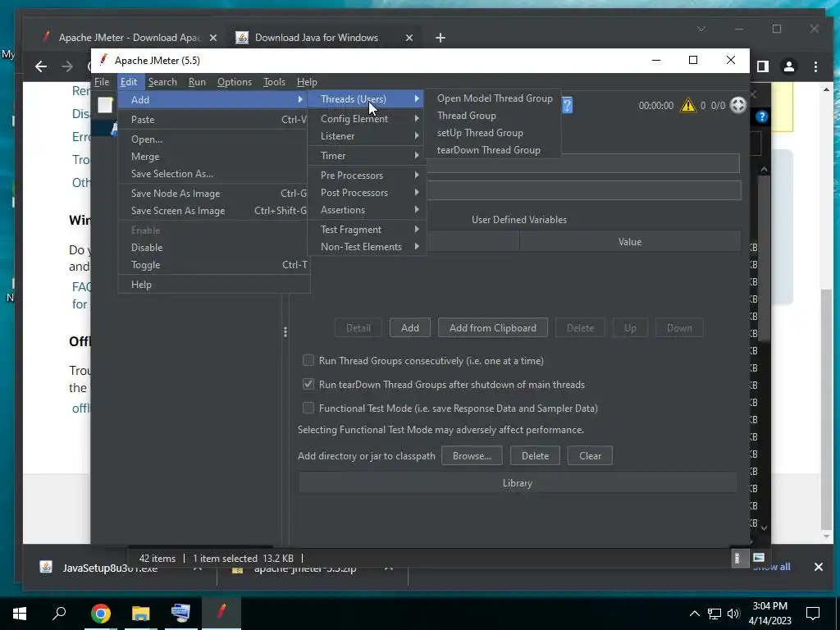Expand the Timer submenu
The height and width of the screenshot is (630, 840).
(x=367, y=156)
